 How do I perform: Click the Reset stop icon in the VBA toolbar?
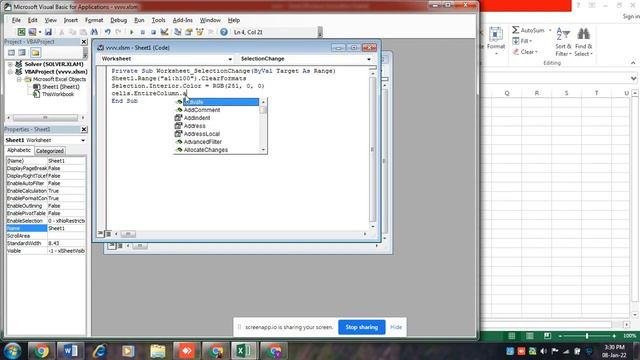pyautogui.click(x=153, y=32)
